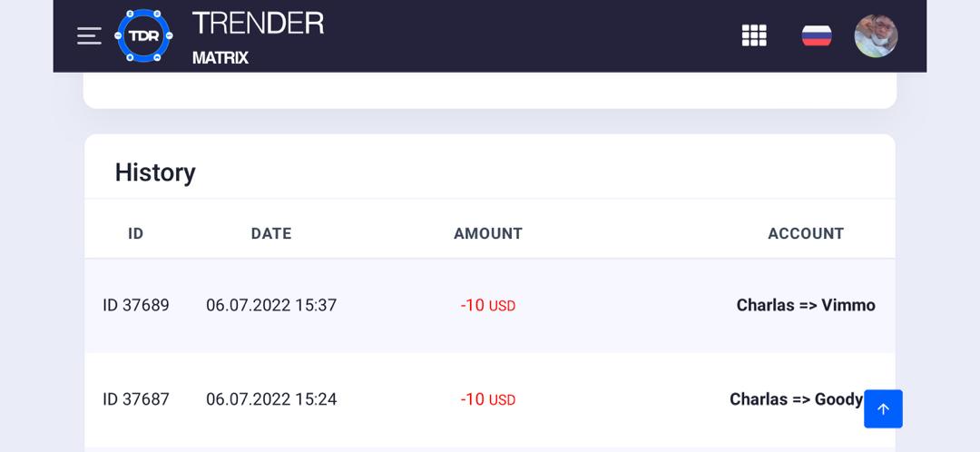Screen dimensions: 980x452
Task: Click the History section heading
Action: coord(155,172)
